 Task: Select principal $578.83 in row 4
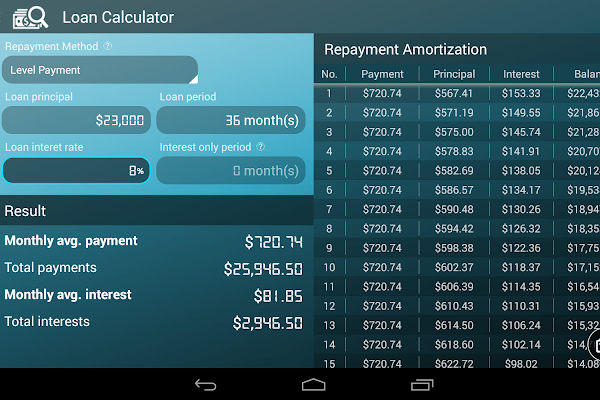coord(454,151)
